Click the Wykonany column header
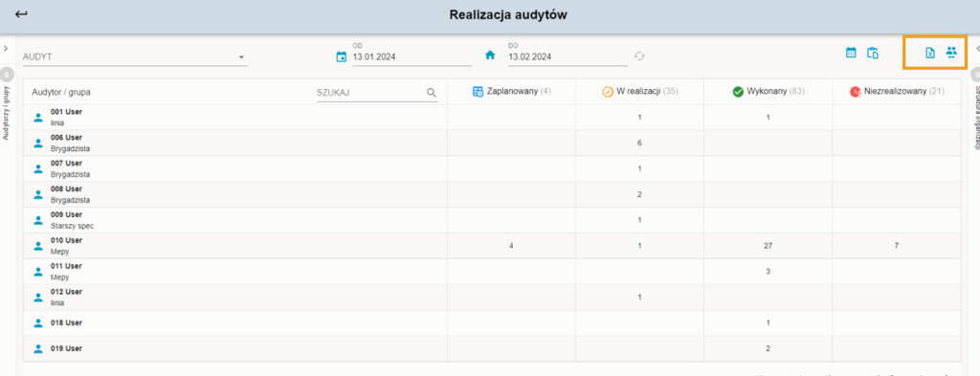The height and width of the screenshot is (376, 980). point(768,92)
